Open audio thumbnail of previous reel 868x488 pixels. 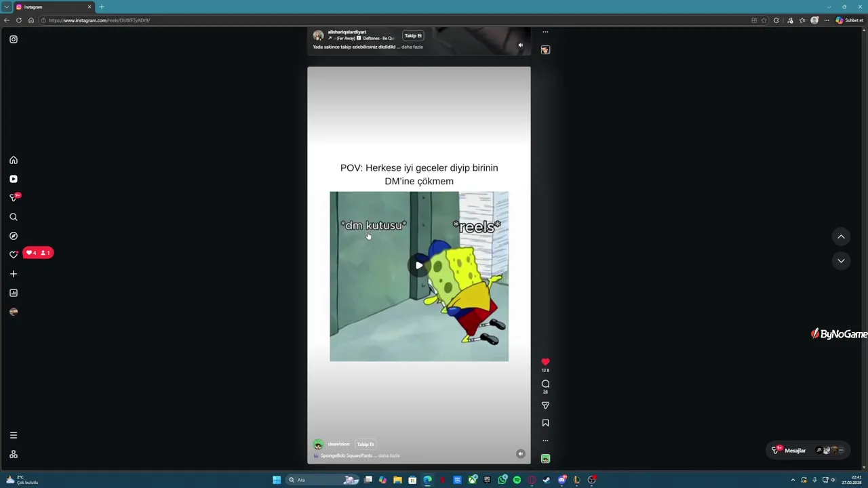pyautogui.click(x=545, y=49)
